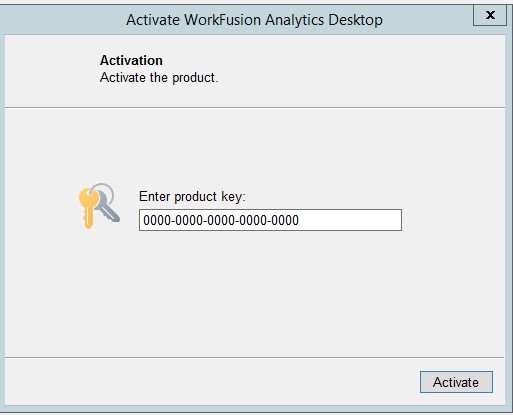Viewport: 513px width, 415px height.
Task: Select the 'Enter product key:' label
Action: coord(192,197)
